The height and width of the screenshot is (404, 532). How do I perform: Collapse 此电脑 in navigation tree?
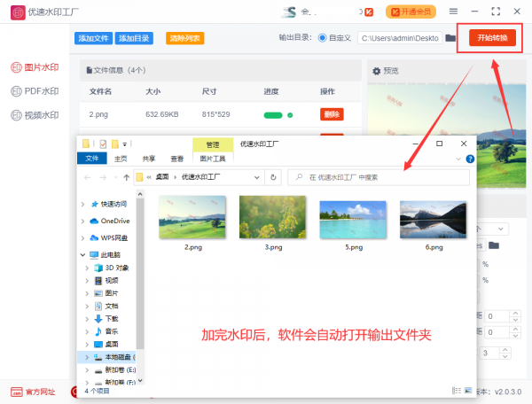click(82, 254)
